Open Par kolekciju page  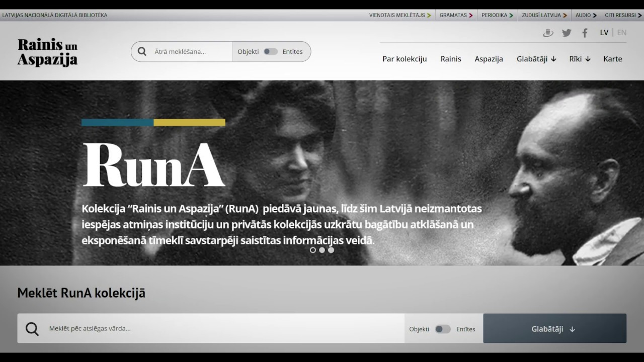405,59
